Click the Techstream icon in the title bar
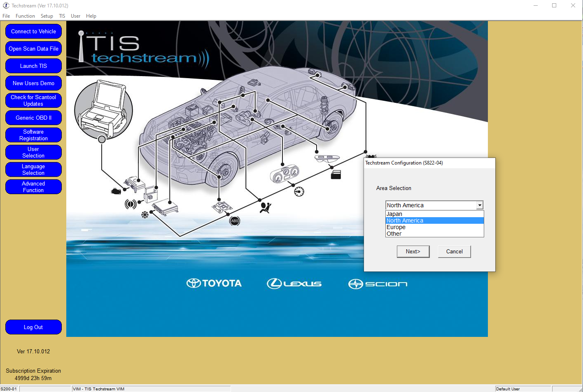Viewport: 583px width, 392px height. pyautogui.click(x=5, y=5)
